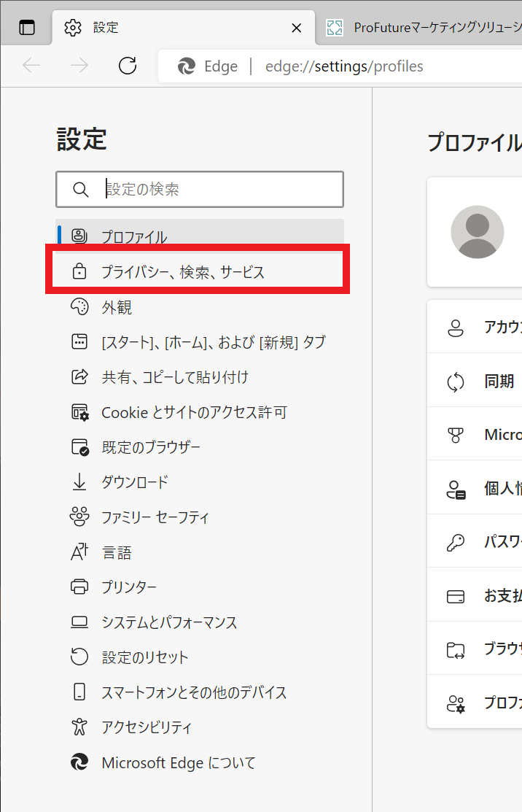Click the palette icon for 外観
Image resolution: width=522 pixels, height=812 pixels.
[79, 306]
